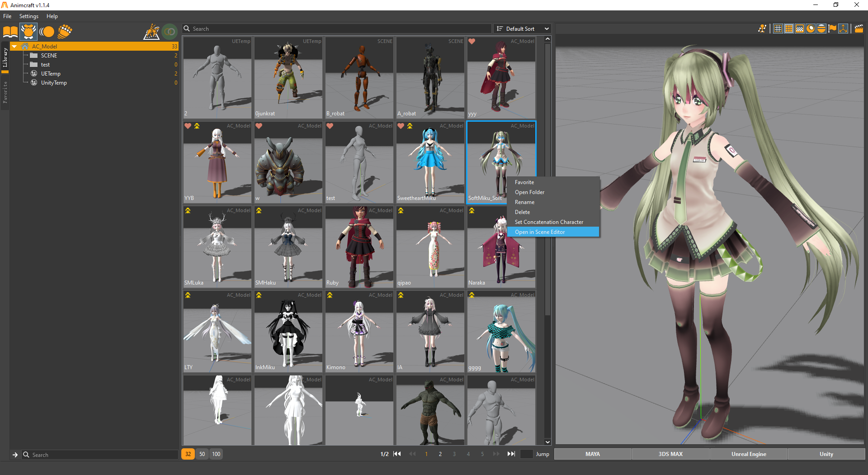Open the Help menu
This screenshot has width=868, height=475.
52,16
